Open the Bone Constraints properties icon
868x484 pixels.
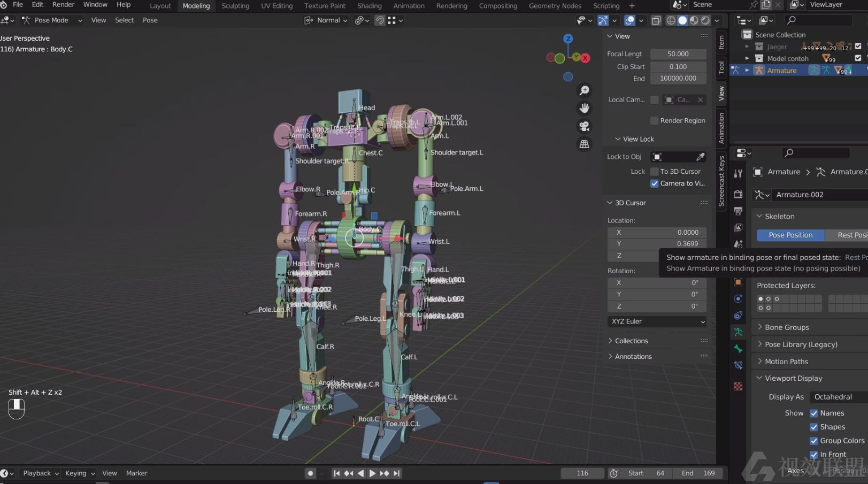pos(738,365)
